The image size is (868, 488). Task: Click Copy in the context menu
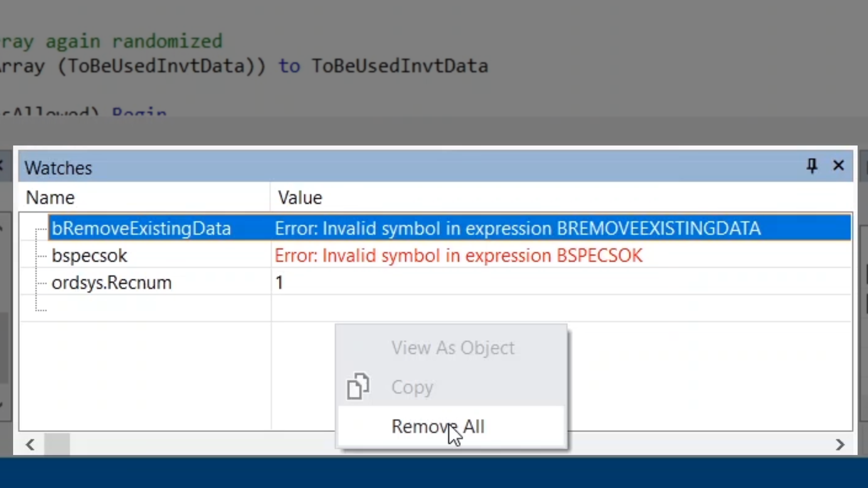(x=412, y=387)
